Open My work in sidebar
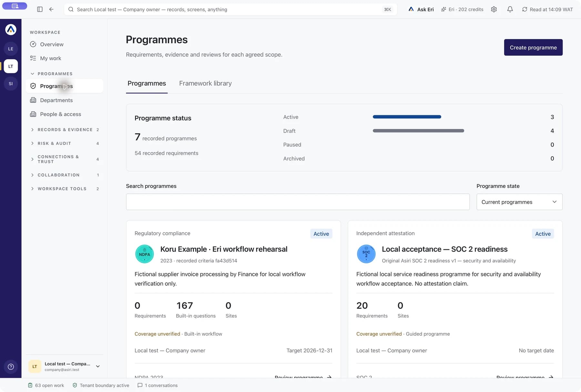The width and height of the screenshot is (581, 392). point(65,58)
